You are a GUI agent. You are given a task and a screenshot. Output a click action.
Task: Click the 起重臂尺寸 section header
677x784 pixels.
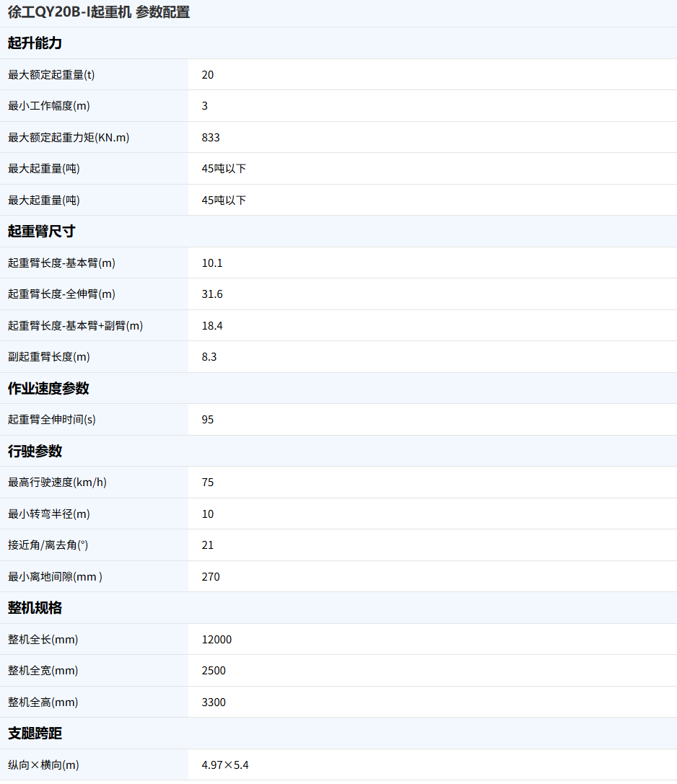point(42,232)
